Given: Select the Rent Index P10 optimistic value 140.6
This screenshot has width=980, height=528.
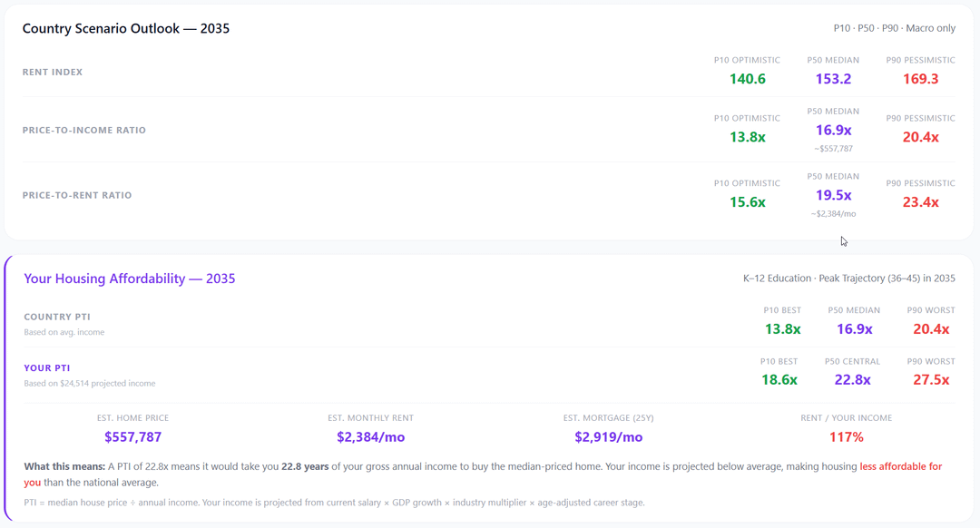Looking at the screenshot, I should tap(747, 79).
